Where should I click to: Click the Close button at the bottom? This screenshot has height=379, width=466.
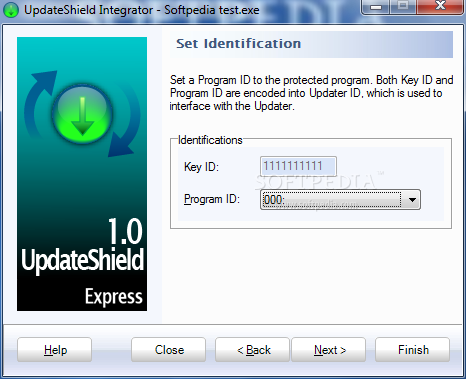(169, 350)
